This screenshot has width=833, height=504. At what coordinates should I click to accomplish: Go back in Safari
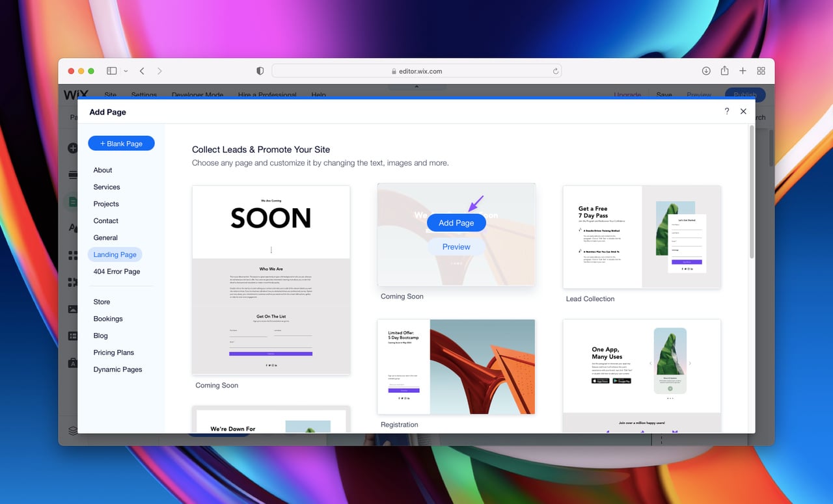tap(142, 71)
